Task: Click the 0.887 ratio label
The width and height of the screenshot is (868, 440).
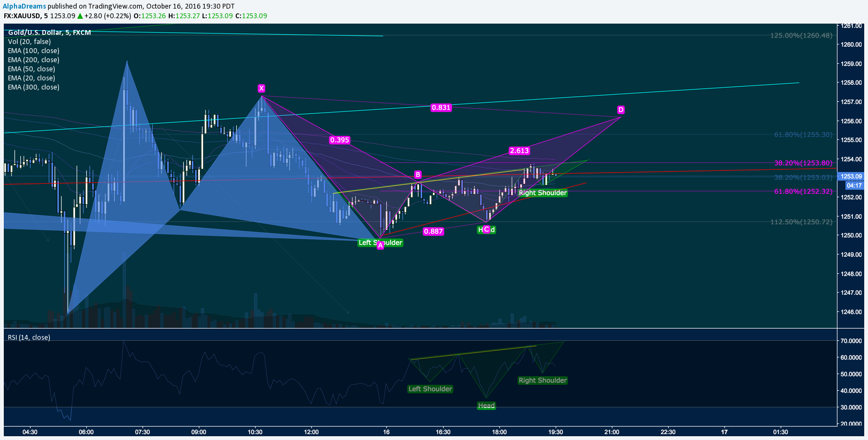Action: pos(433,232)
